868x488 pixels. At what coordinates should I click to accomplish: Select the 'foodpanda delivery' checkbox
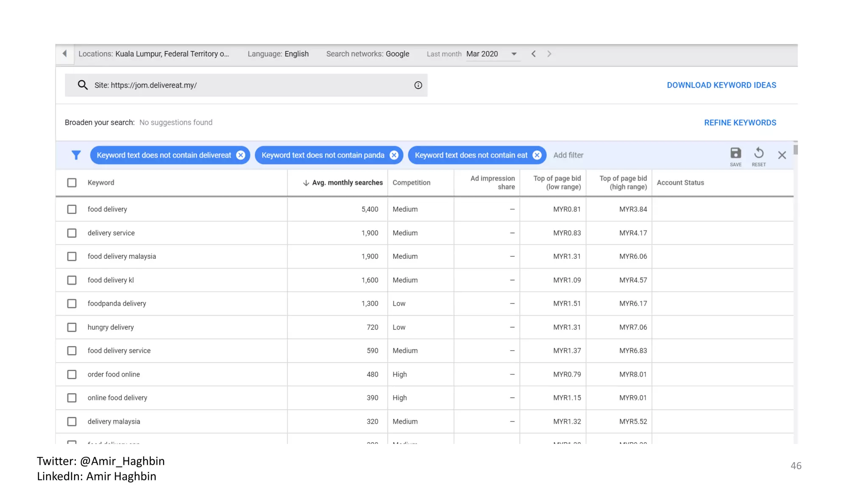point(72,304)
